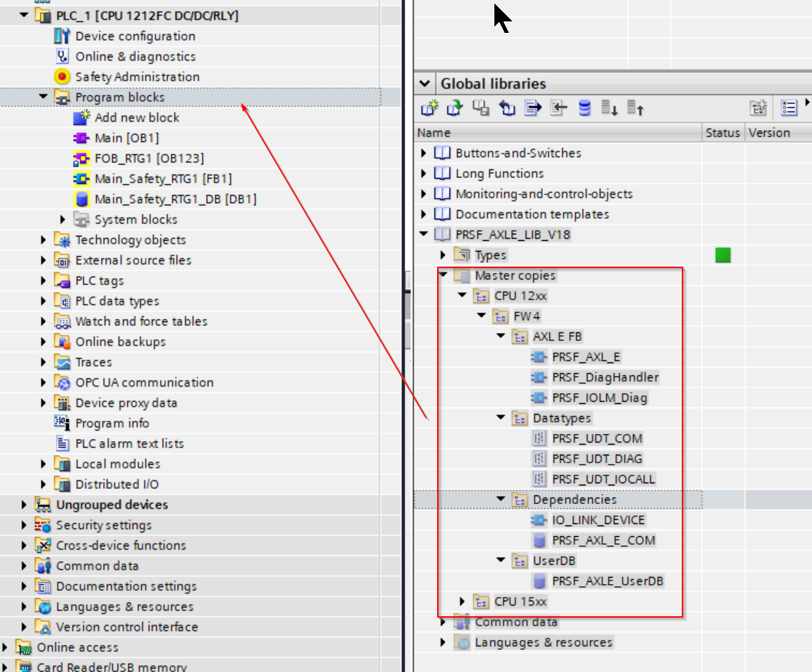Collapse PRSF_AXLE_LIB_V18 library

click(424, 234)
